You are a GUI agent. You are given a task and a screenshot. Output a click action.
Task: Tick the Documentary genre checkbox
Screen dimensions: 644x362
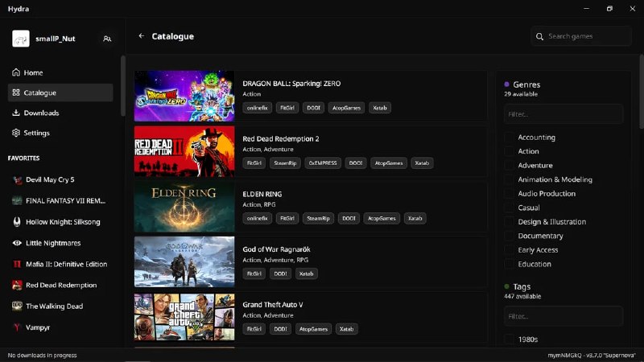click(509, 236)
